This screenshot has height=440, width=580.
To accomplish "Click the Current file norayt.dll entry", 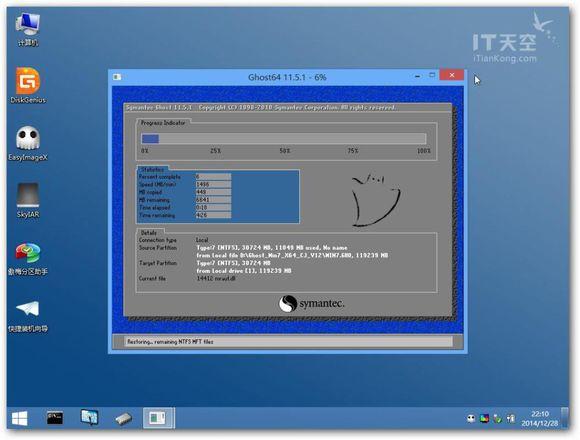I will pos(216,278).
